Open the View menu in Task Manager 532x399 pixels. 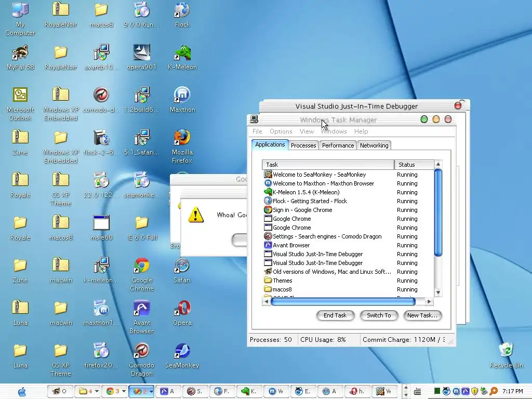click(307, 131)
